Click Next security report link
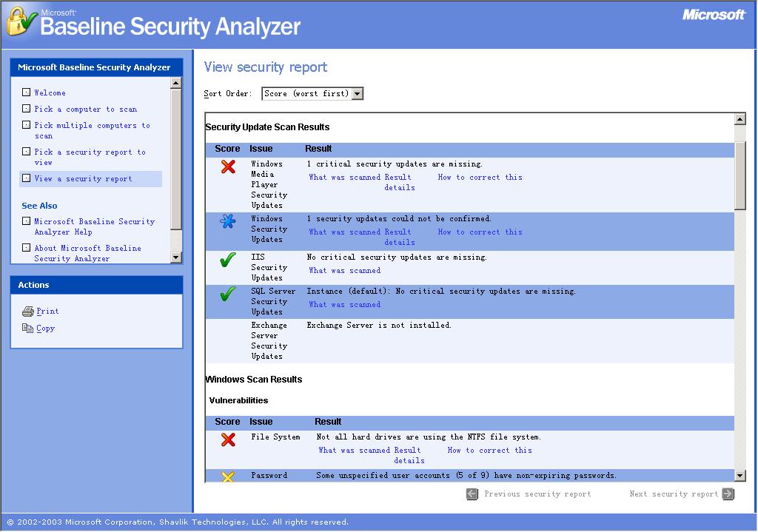758x532 pixels. [674, 494]
